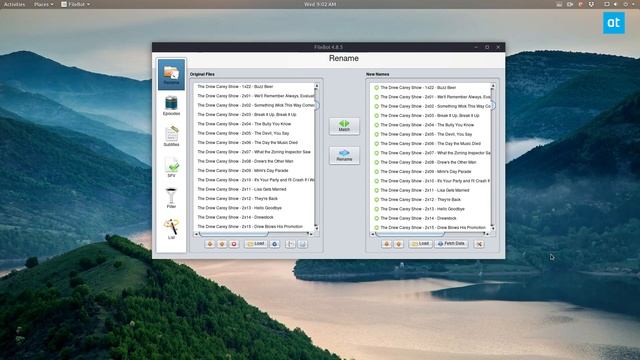Select '2x04 - The Bully You Know' in Original Files
The height and width of the screenshot is (360, 640).
pos(254,124)
